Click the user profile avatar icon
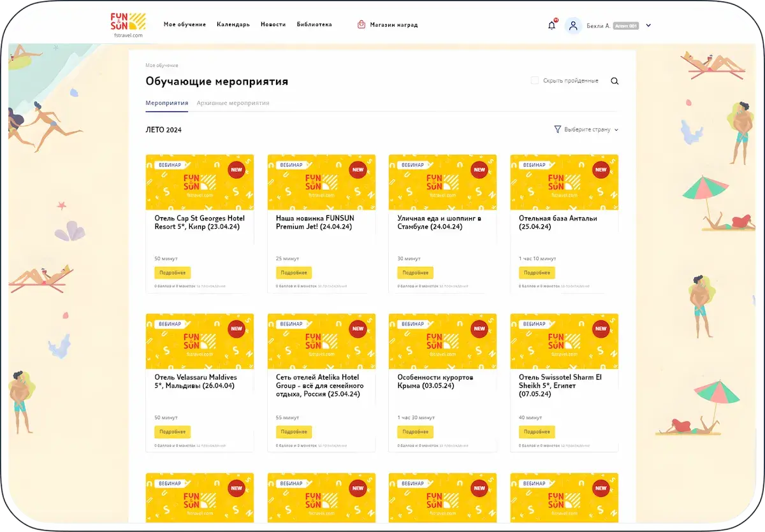Image resolution: width=765 pixels, height=532 pixels. pos(573,25)
